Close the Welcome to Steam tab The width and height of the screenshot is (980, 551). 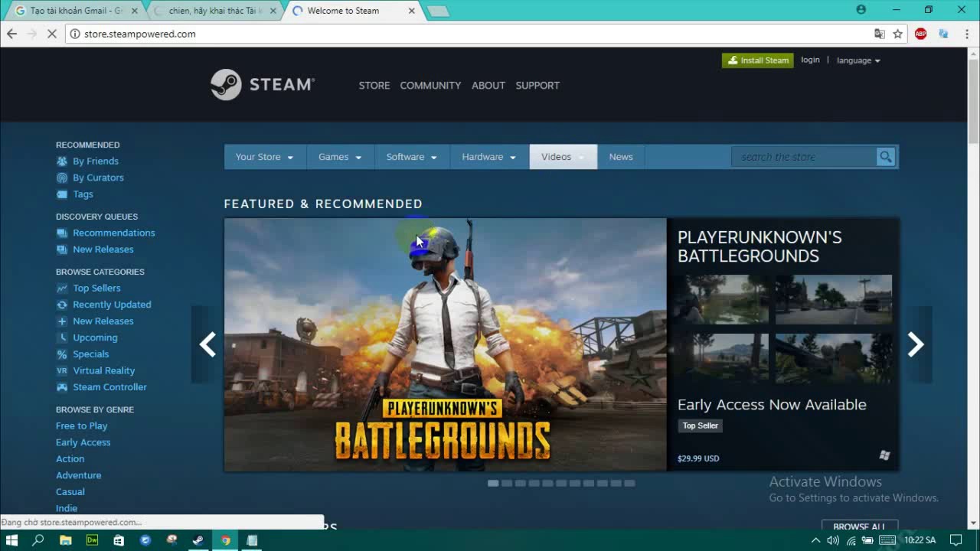click(411, 11)
